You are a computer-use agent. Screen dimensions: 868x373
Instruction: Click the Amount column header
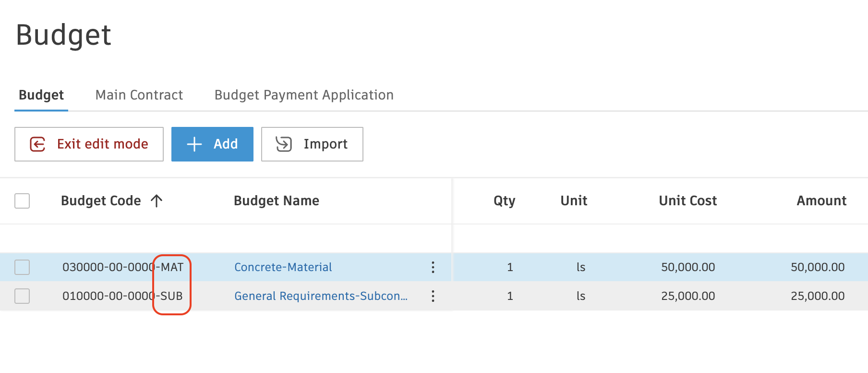coord(821,201)
